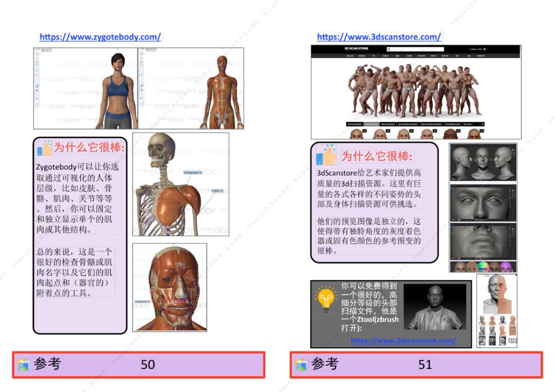Click the tip text starting with '你可以免费得到'
The width and height of the screenshot is (555, 392).
click(x=370, y=307)
